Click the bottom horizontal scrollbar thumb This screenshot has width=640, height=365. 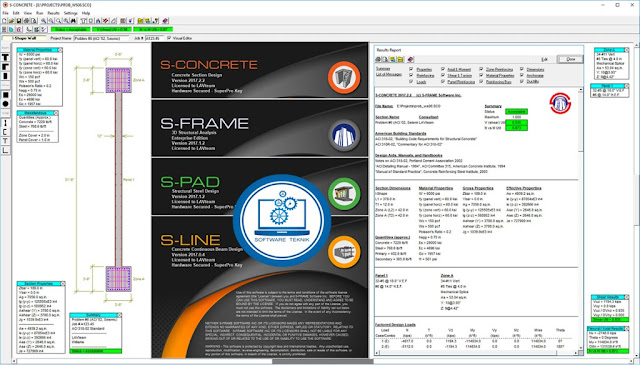(x=322, y=361)
